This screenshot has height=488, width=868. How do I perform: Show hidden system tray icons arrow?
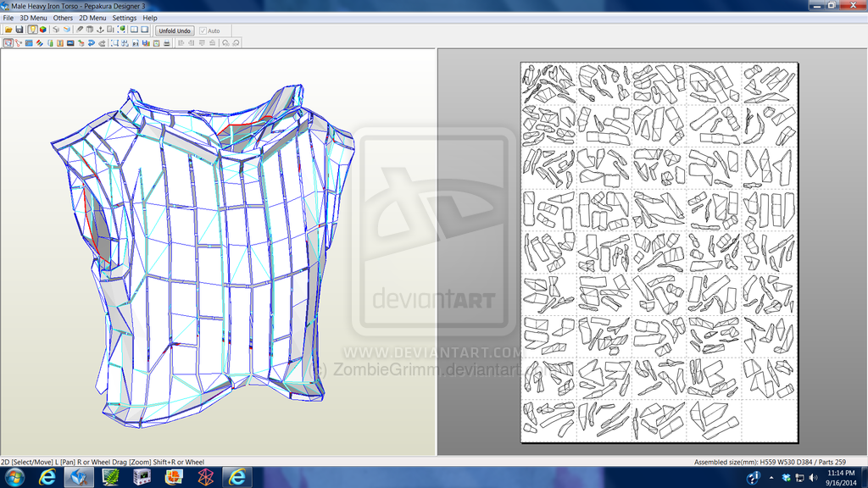click(771, 478)
